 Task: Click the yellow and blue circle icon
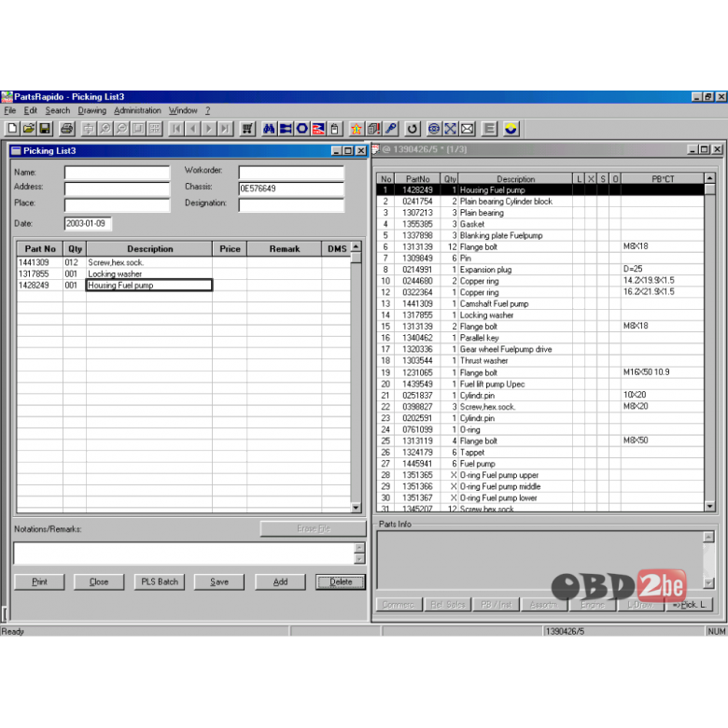click(x=511, y=129)
